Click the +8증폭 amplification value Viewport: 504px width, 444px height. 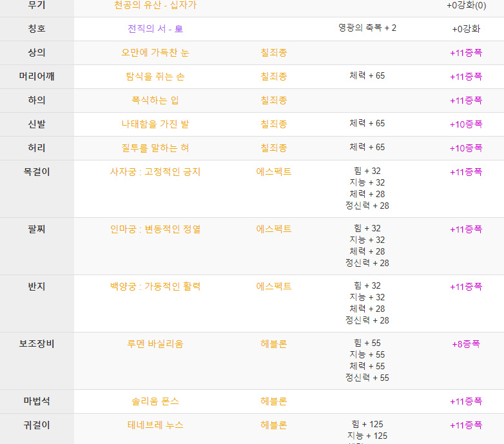pyautogui.click(x=466, y=343)
